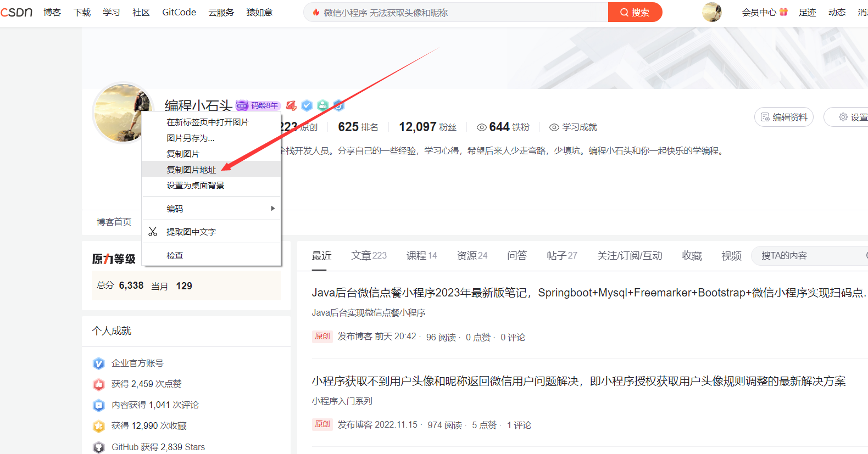
Task: Switch to the 最近 tab
Action: [x=322, y=255]
